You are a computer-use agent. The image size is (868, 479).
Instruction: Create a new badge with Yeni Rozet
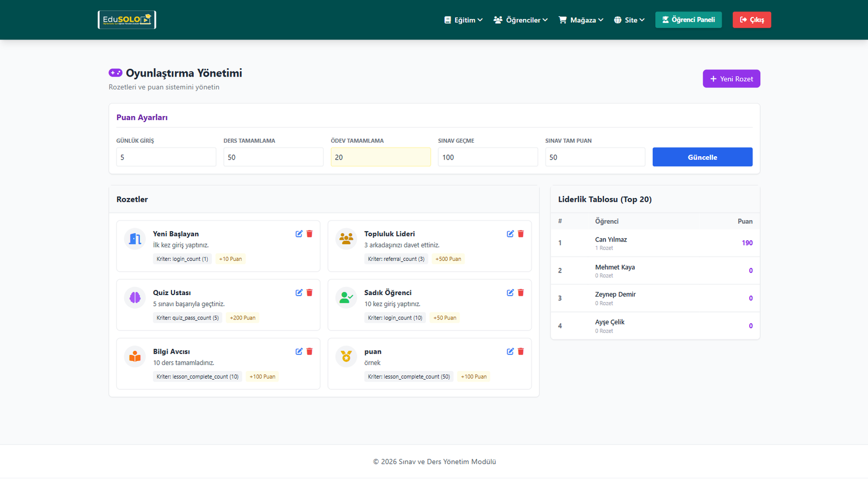(x=731, y=79)
